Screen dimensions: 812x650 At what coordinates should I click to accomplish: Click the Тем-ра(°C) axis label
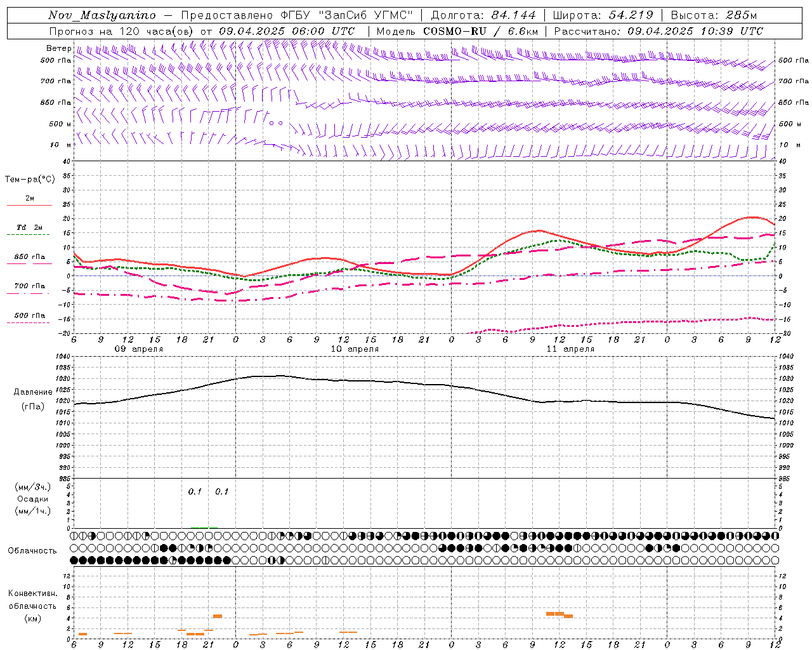[30, 180]
